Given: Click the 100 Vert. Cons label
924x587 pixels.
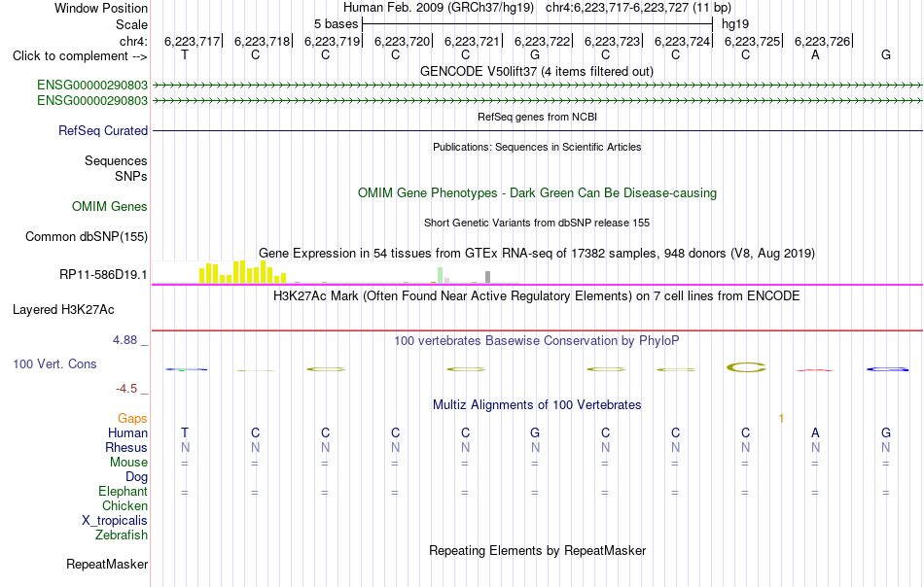Looking at the screenshot, I should (54, 363).
